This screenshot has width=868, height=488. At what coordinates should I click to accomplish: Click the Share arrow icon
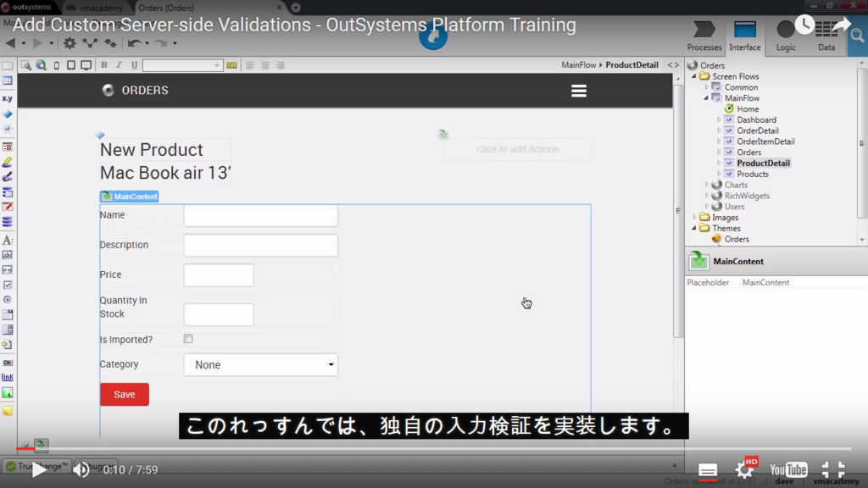[841, 25]
